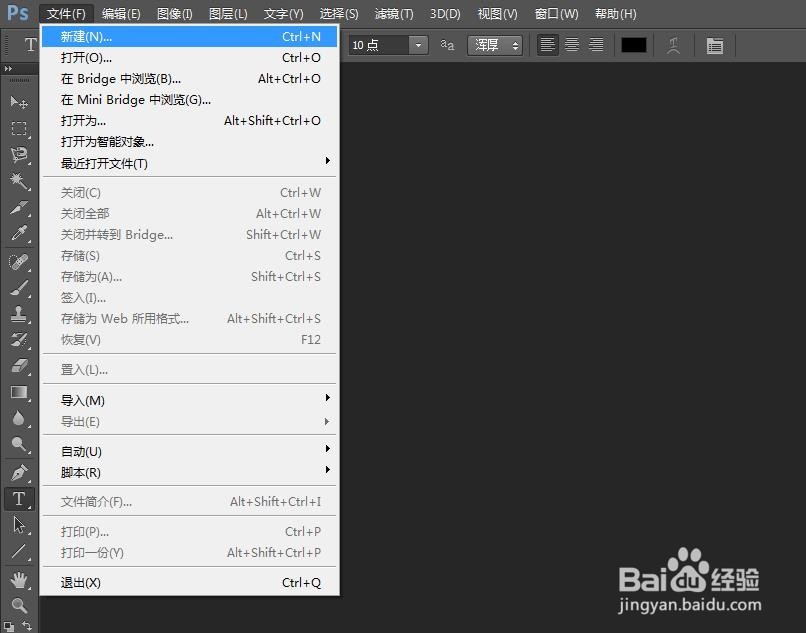This screenshot has height=633, width=806.
Task: Click the font size field showing 10 点
Action: coord(379,45)
